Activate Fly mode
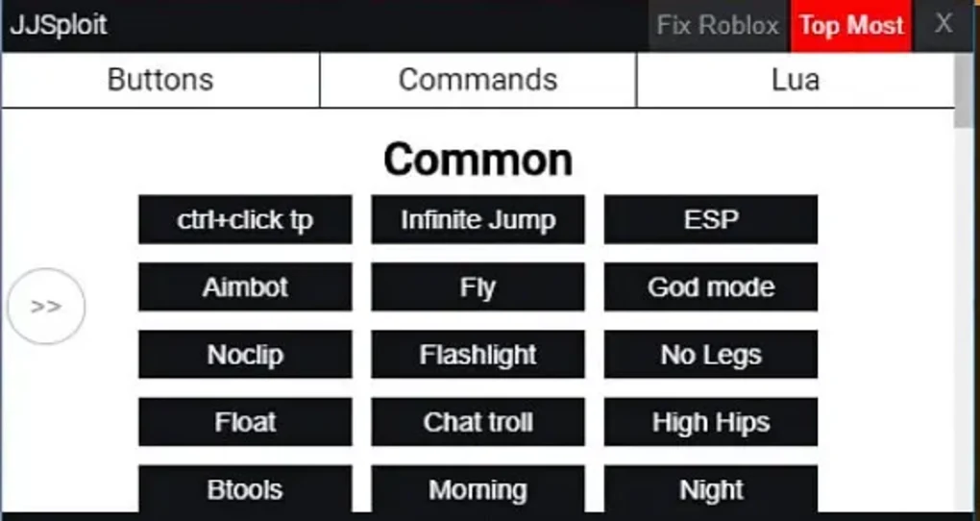This screenshot has width=980, height=521. coord(478,287)
